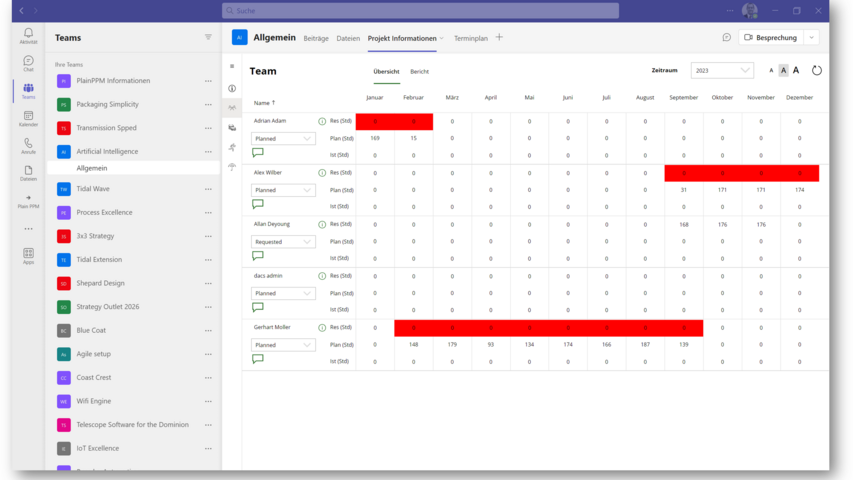
Task: Open the Aktivität bell icon
Action: tap(28, 35)
